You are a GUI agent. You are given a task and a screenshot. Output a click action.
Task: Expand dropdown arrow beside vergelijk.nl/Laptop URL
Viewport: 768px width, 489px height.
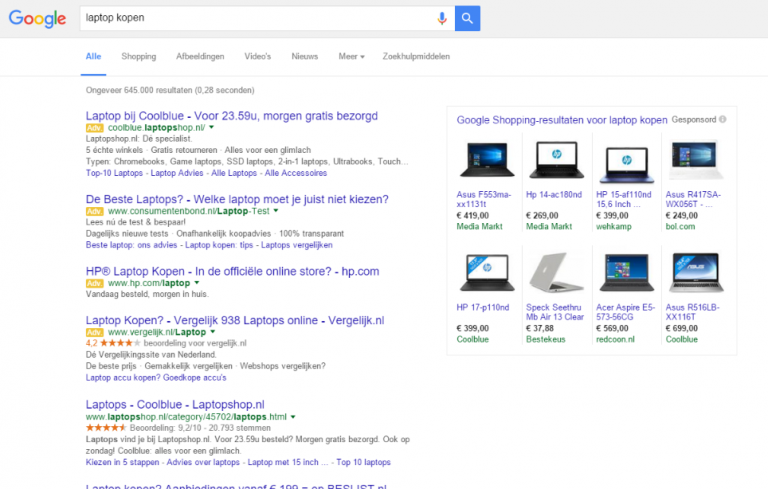(x=213, y=332)
